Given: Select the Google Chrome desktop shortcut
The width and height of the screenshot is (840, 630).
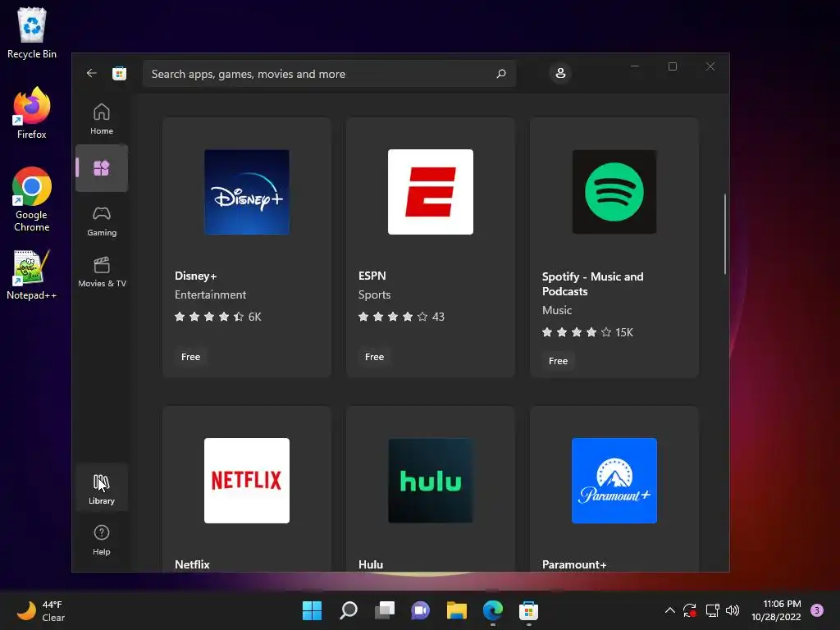Looking at the screenshot, I should pos(32,199).
